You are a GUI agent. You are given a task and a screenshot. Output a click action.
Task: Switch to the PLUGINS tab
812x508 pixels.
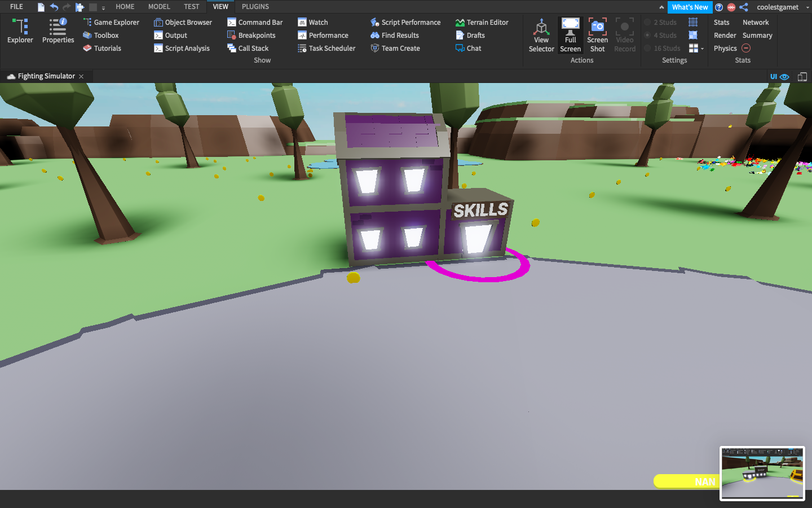255,7
